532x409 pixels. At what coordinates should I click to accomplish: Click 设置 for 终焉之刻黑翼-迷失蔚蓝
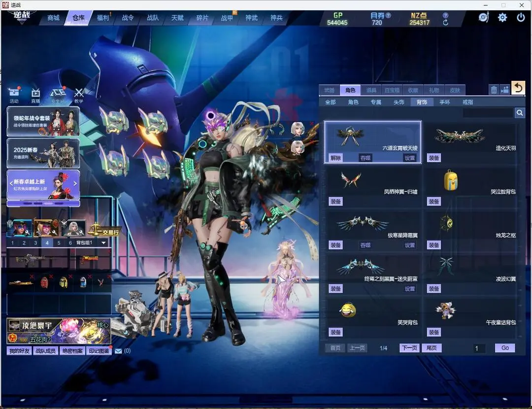[x=409, y=288]
